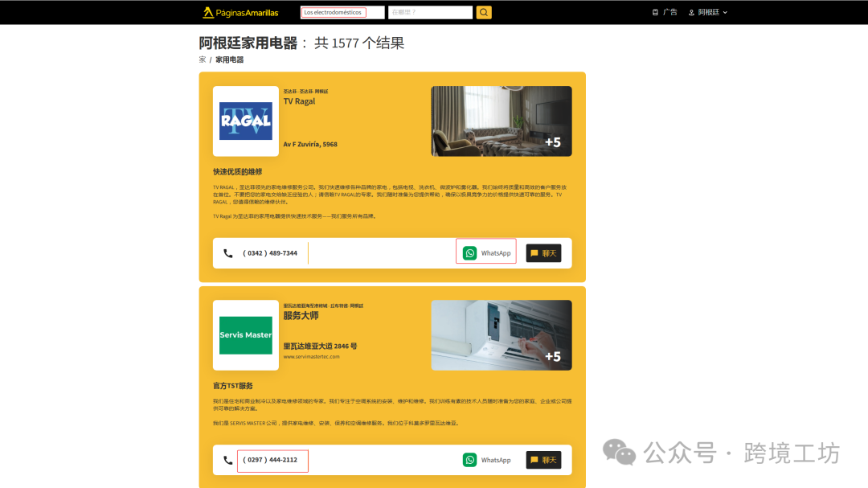Open the TV Ragal business name link
Screen dimensions: 868x488
pyautogui.click(x=297, y=101)
